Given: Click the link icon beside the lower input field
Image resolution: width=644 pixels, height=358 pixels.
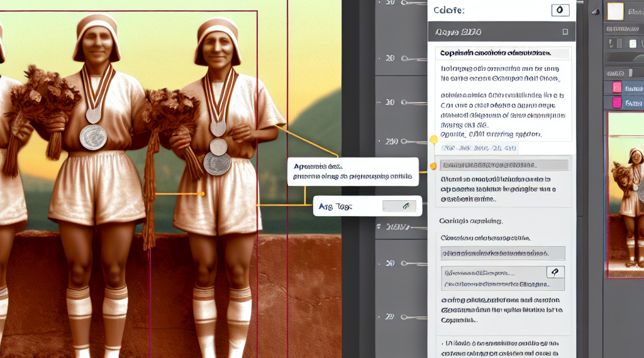Looking at the screenshot, I should point(555,272).
